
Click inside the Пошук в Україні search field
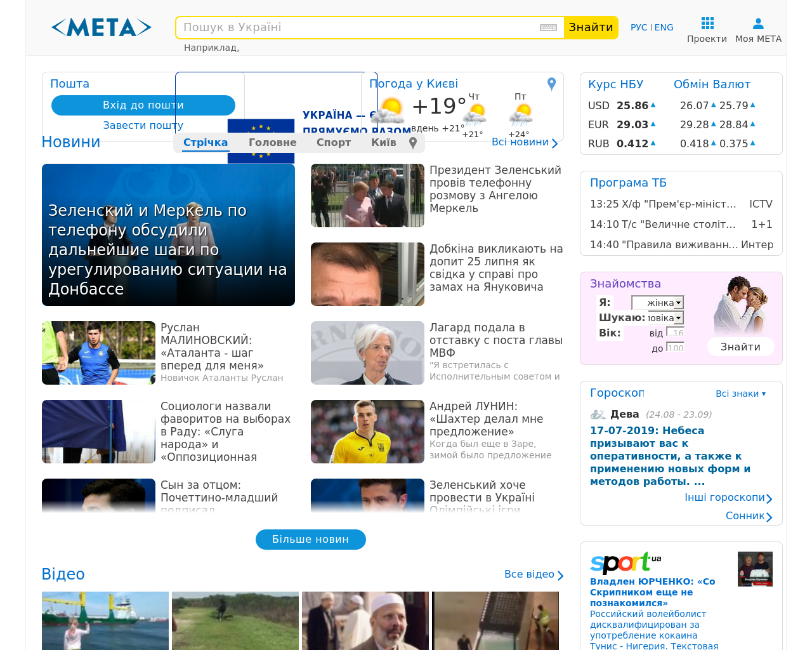pyautogui.click(x=355, y=27)
